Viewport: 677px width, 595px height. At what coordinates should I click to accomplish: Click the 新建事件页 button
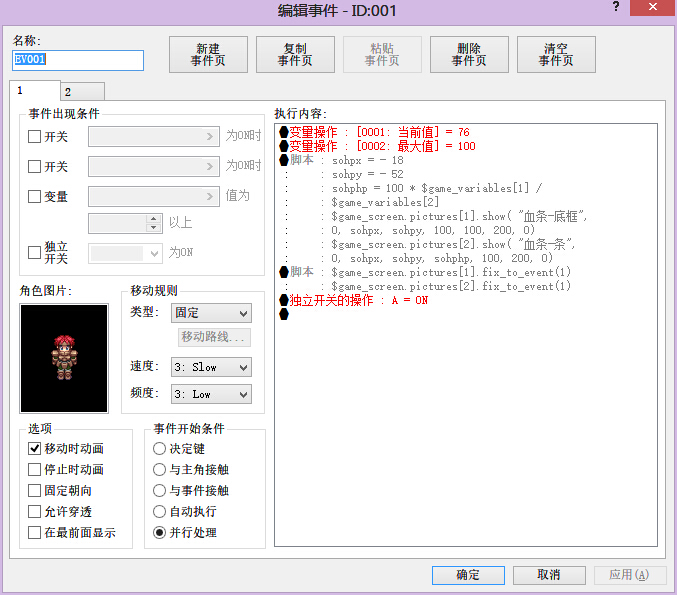click(x=208, y=54)
